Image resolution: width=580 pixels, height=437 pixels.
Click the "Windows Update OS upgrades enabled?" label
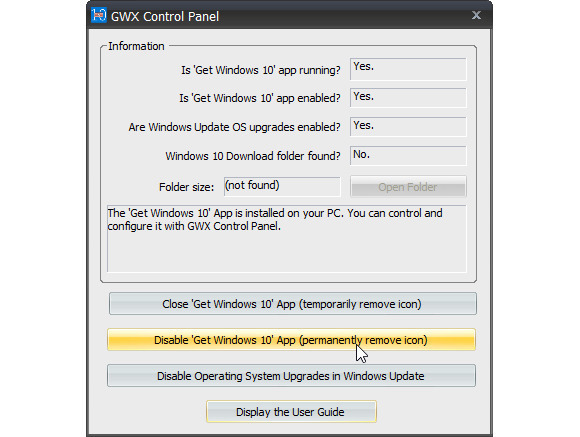(x=235, y=127)
